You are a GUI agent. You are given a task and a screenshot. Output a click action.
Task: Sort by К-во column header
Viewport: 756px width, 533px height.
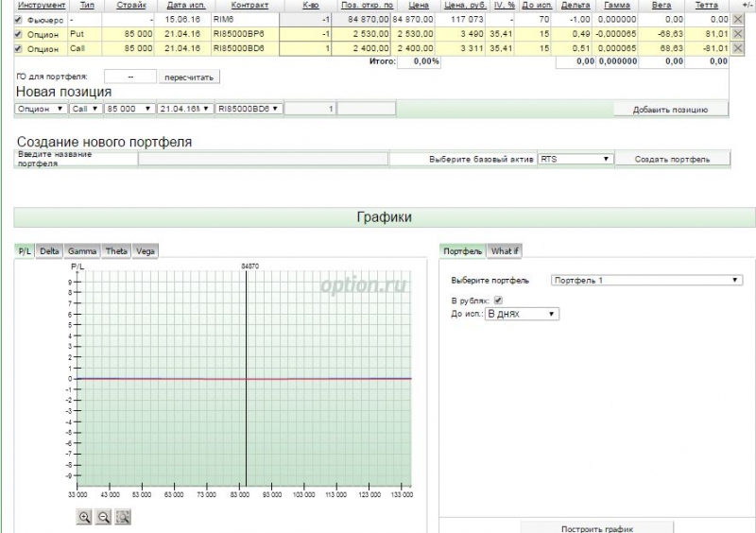(311, 5)
